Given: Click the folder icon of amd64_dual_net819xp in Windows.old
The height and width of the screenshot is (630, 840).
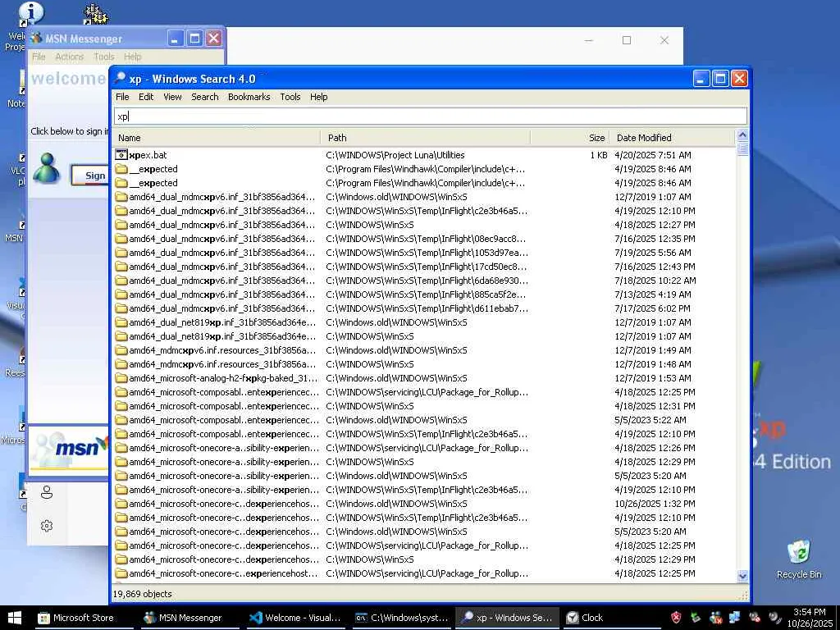Looking at the screenshot, I should click(x=121, y=322).
